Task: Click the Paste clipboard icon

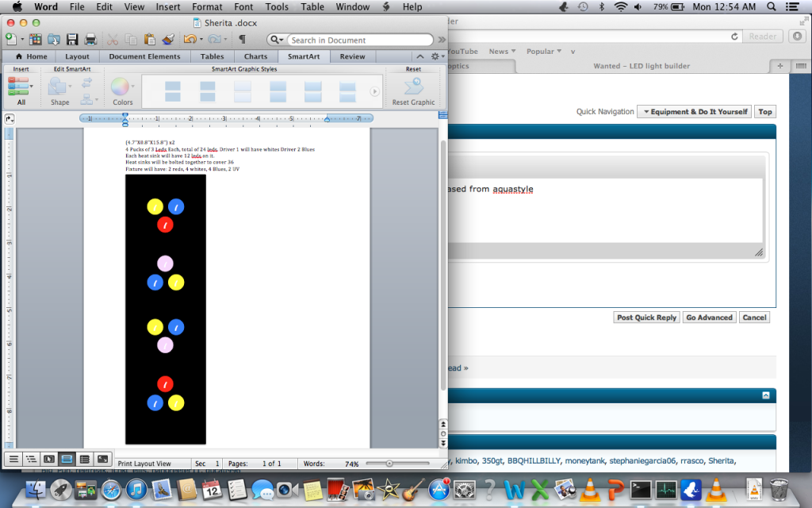Action: click(x=149, y=39)
